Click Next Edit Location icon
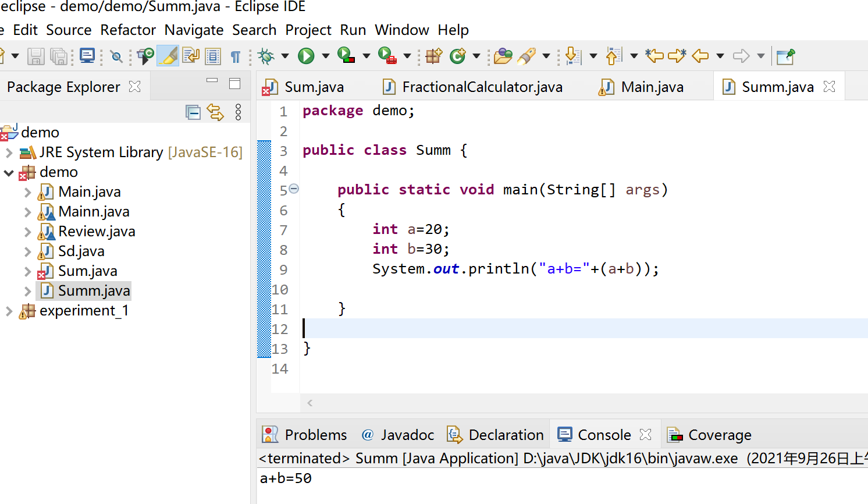Image resolution: width=868 pixels, height=504 pixels. 677,56
